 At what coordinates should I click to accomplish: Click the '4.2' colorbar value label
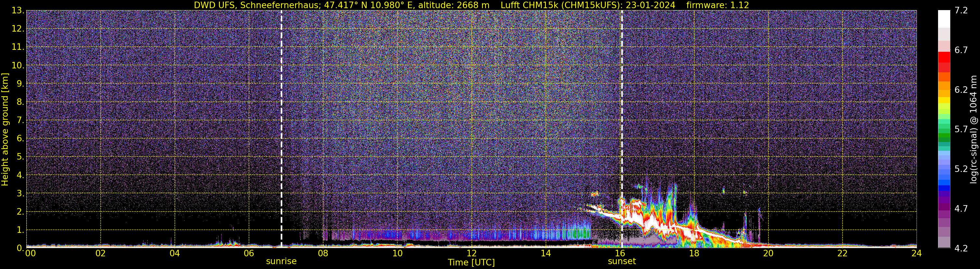point(961,248)
